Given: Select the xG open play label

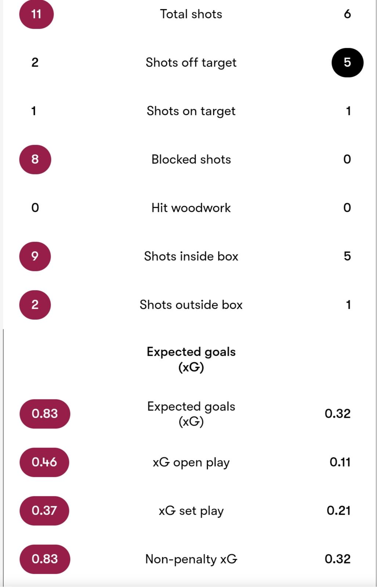Looking at the screenshot, I should (x=191, y=462).
